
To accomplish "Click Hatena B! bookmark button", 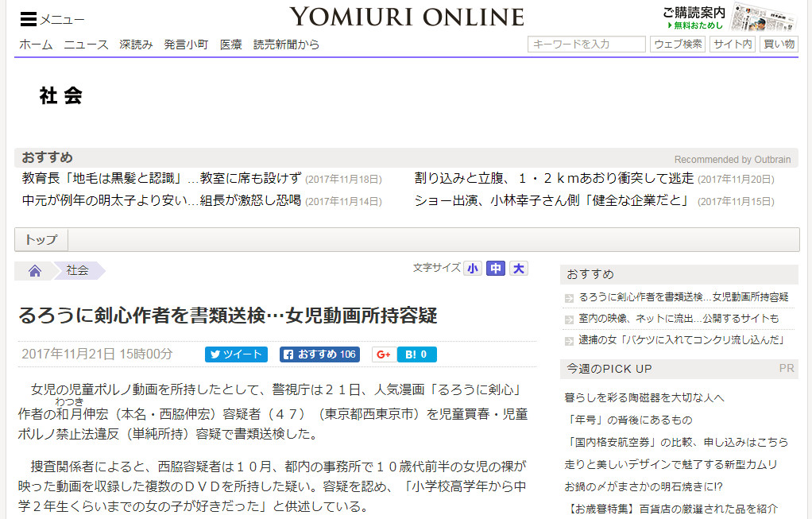I will click(417, 354).
